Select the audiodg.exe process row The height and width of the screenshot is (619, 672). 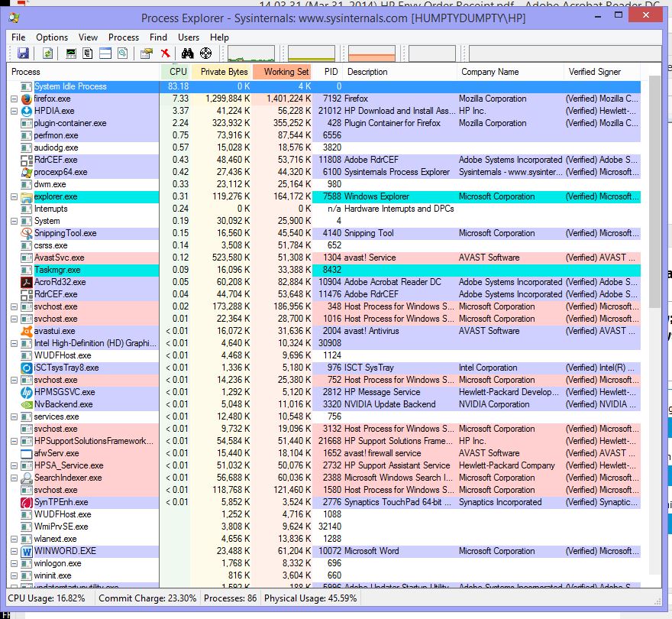tap(325, 148)
